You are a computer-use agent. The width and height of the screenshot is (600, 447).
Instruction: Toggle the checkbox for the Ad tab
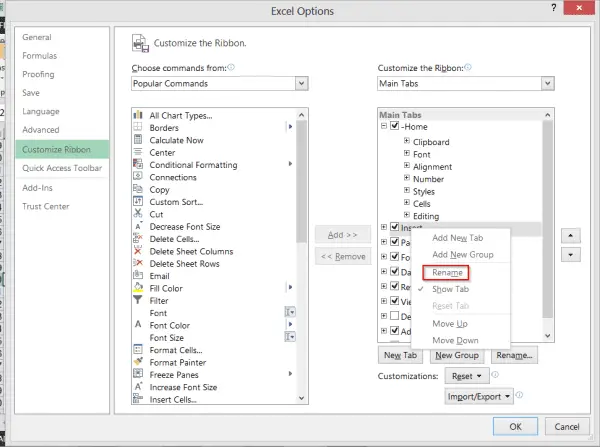[395, 331]
